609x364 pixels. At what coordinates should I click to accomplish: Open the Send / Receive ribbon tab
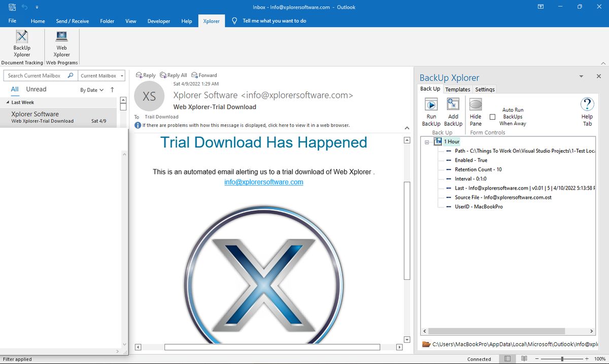pos(72,21)
